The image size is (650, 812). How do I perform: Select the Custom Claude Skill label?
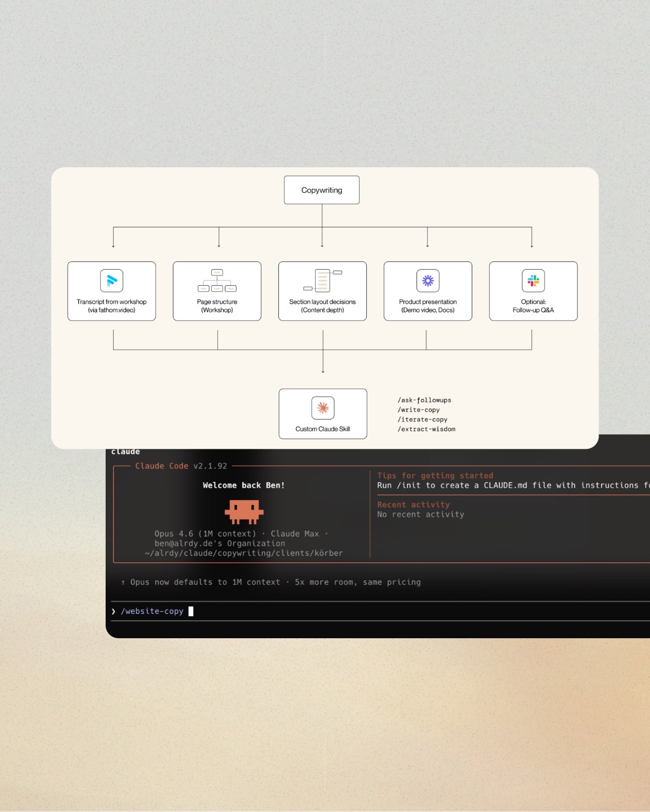coord(323,429)
